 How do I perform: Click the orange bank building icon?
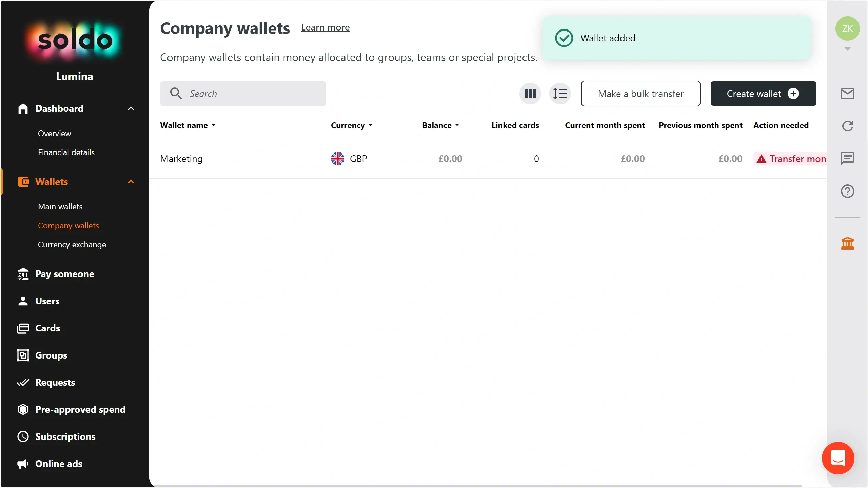click(x=847, y=243)
